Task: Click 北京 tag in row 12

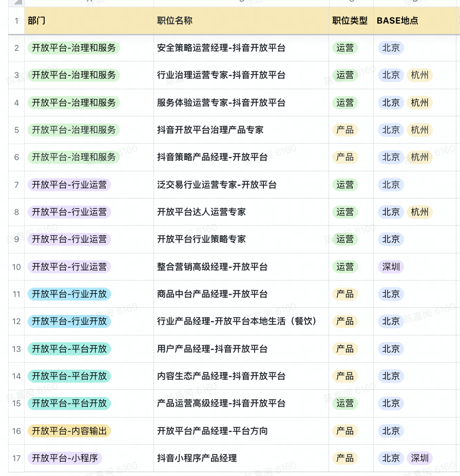Action: 391,322
